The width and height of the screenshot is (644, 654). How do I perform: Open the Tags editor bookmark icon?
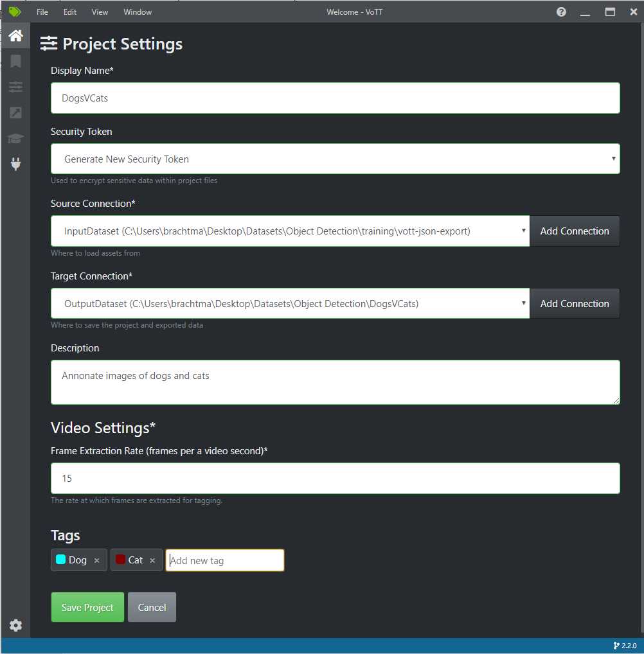tap(15, 61)
